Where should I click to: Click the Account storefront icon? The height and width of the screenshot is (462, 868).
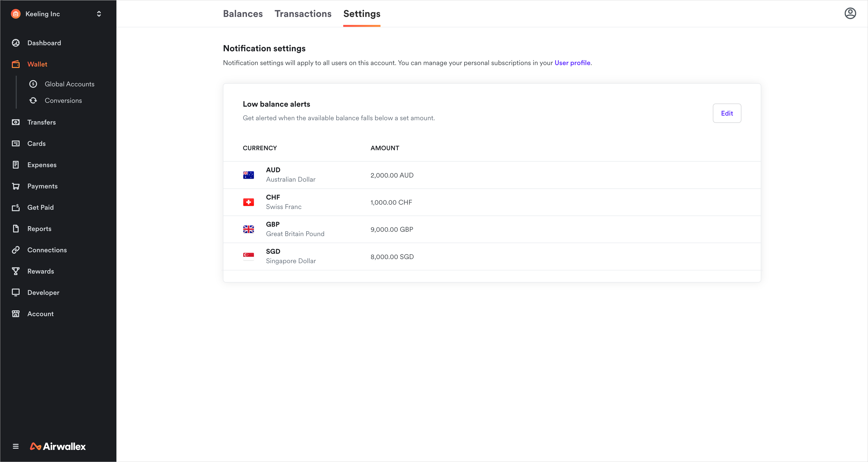pyautogui.click(x=15, y=314)
